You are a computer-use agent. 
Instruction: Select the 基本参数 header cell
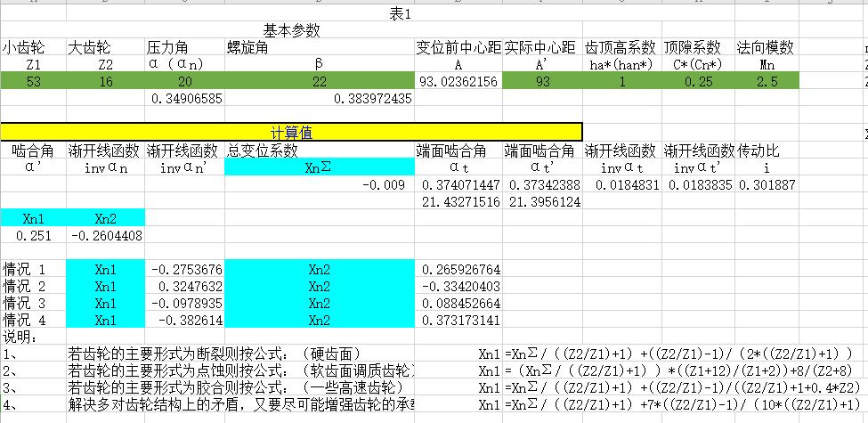[x=291, y=30]
